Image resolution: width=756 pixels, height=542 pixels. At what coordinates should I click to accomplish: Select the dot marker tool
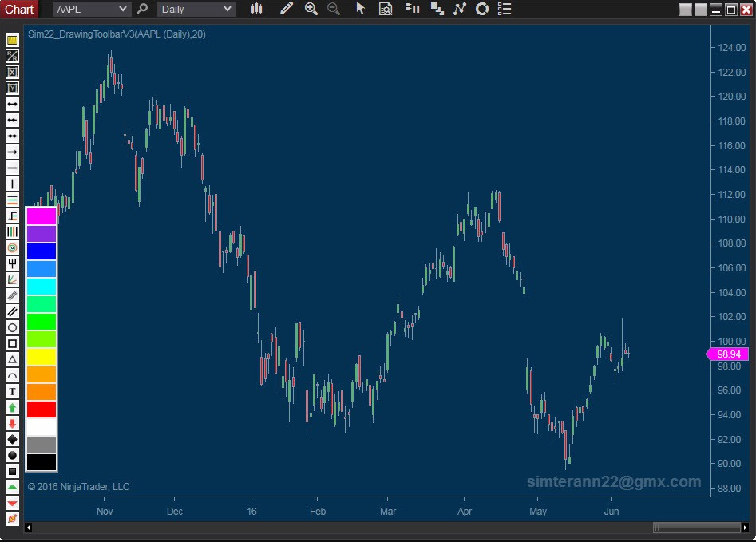12,455
